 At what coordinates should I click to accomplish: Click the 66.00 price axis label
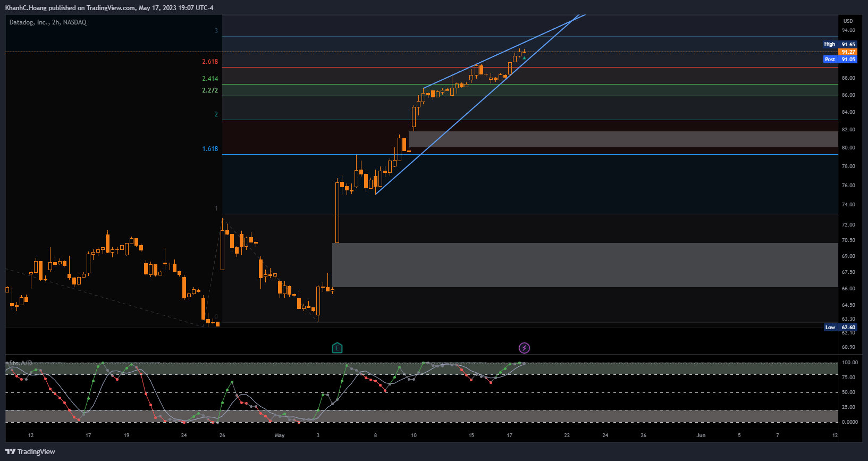(x=848, y=289)
